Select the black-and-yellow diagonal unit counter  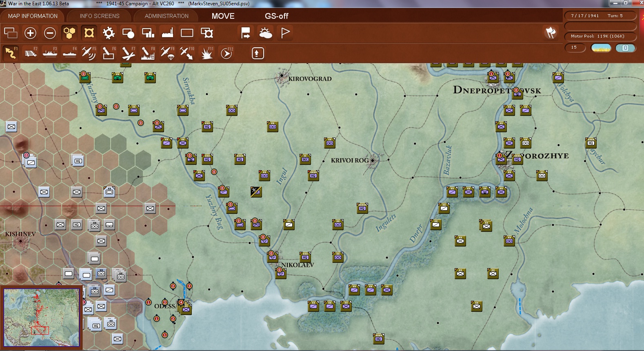click(256, 191)
